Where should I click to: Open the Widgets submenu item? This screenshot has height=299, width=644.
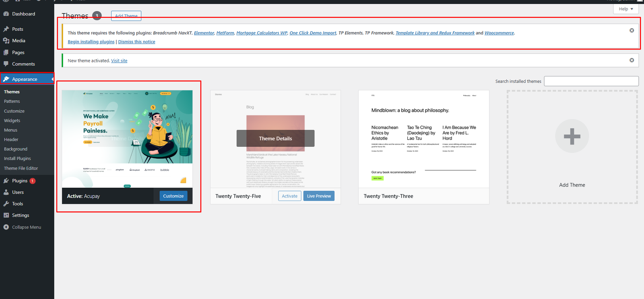12,121
